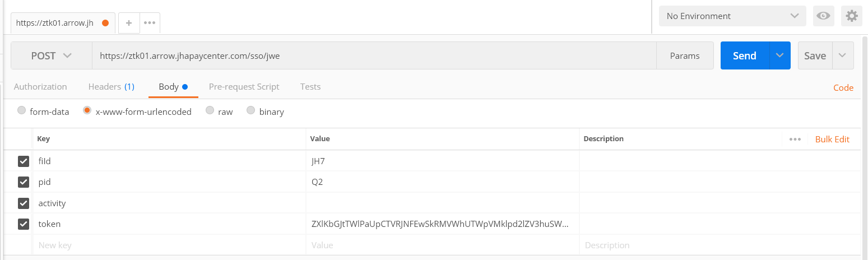Open the POST method dropdown

(x=52, y=55)
